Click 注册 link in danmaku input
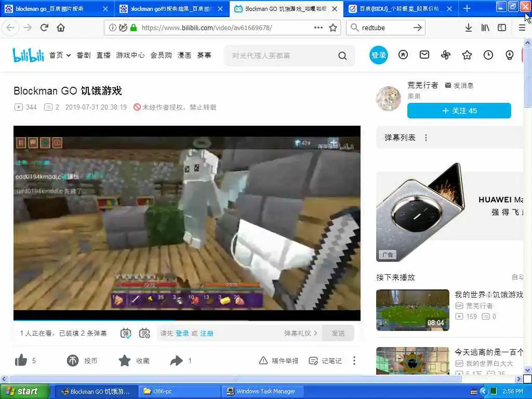The width and height of the screenshot is (532, 399). 207,334
